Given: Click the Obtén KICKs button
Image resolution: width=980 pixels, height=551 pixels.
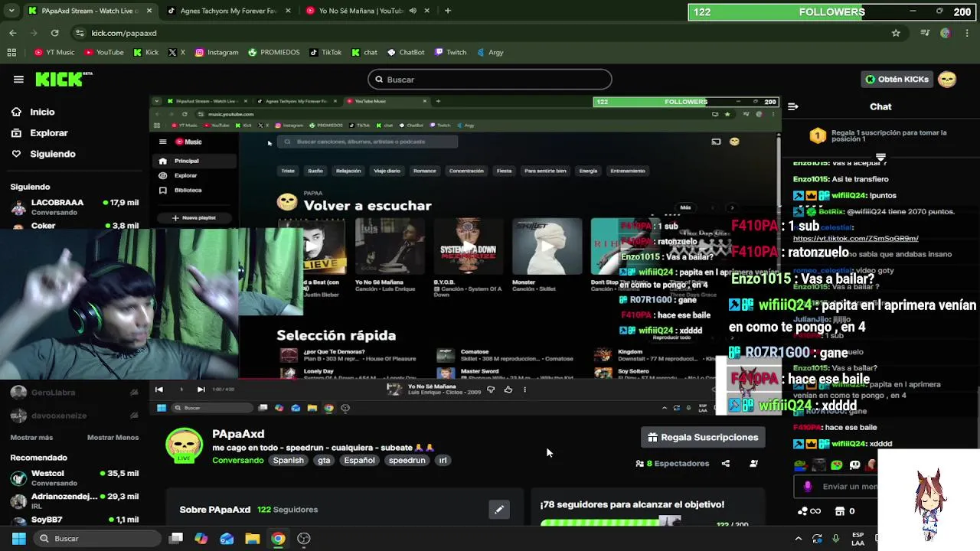Looking at the screenshot, I should click(x=897, y=80).
